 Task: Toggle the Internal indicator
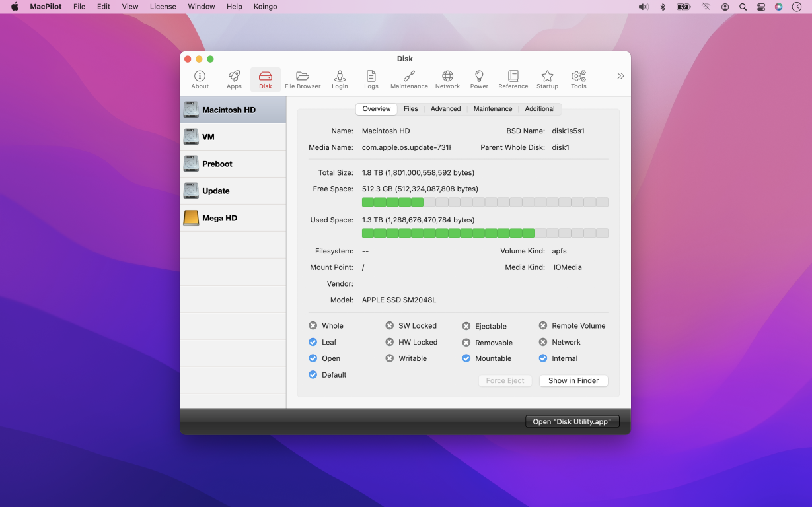point(543,358)
